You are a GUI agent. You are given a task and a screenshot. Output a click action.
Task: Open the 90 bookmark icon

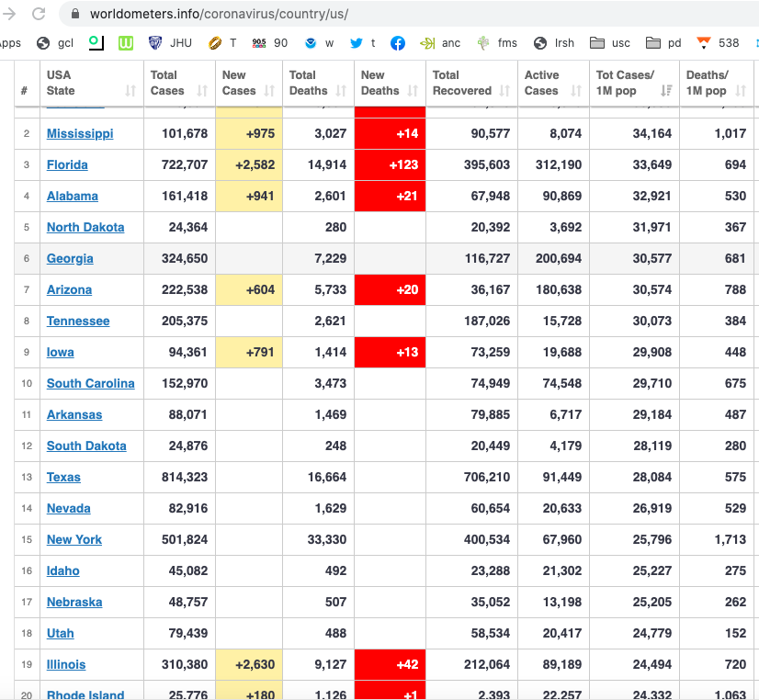point(259,43)
